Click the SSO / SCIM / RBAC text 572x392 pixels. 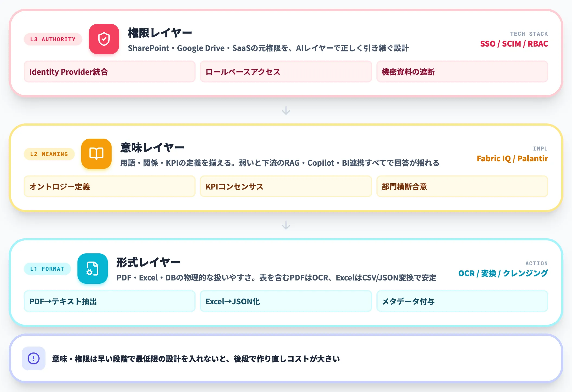[x=514, y=44]
